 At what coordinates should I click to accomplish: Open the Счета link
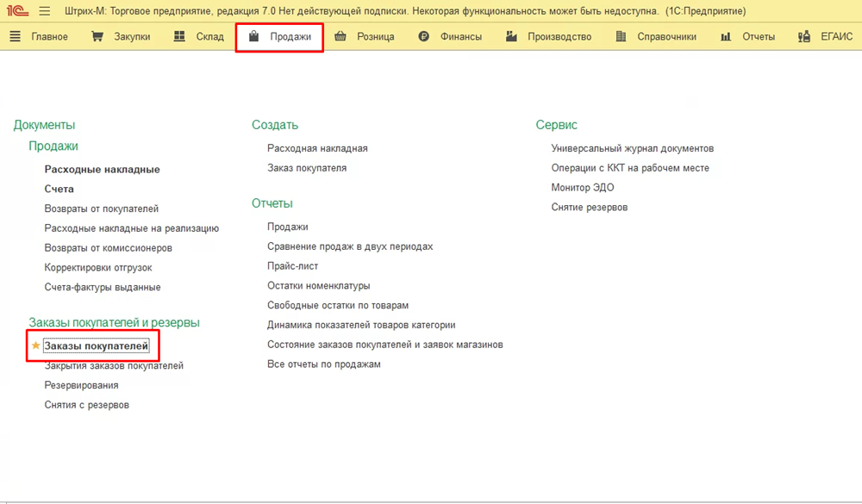(59, 189)
